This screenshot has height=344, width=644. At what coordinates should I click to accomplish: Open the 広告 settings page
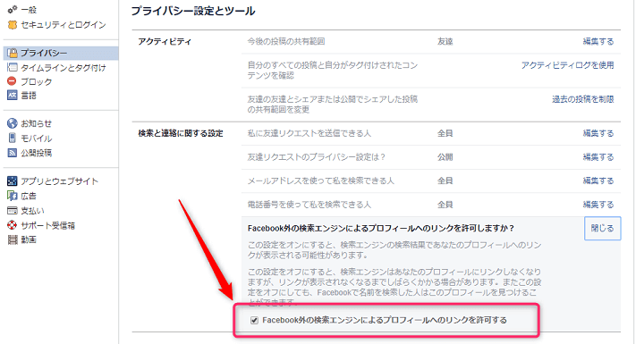click(x=29, y=197)
